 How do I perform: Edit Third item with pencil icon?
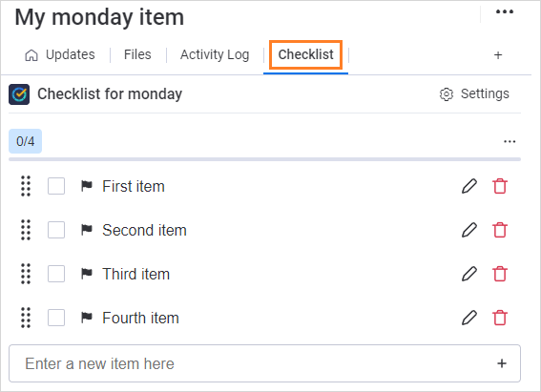469,274
